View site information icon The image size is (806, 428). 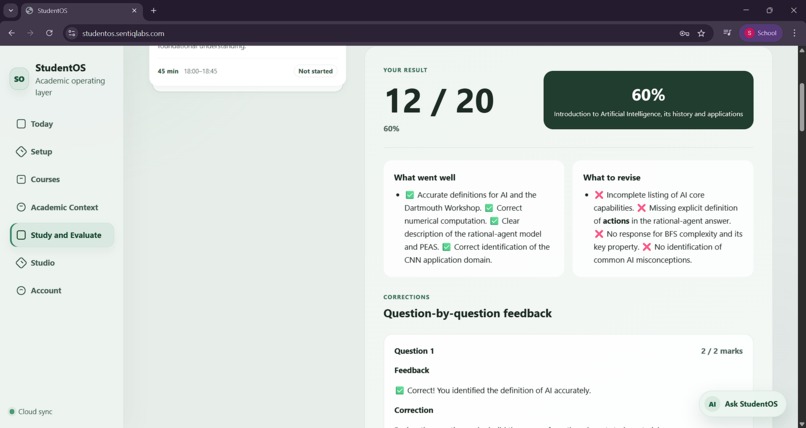(72, 33)
